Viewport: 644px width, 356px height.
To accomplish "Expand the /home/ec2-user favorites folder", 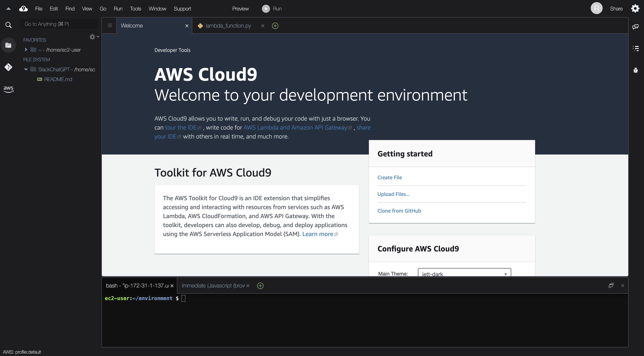I will 26,50.
